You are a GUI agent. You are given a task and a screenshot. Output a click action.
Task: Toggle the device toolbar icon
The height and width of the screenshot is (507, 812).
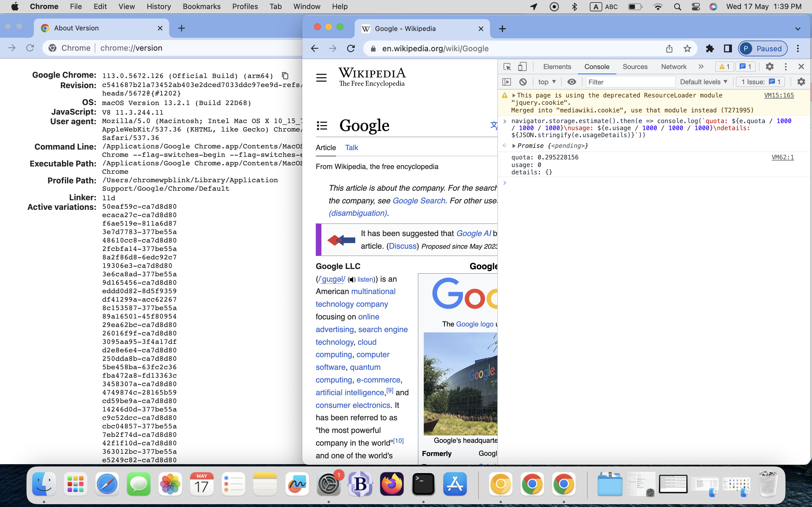coord(522,67)
